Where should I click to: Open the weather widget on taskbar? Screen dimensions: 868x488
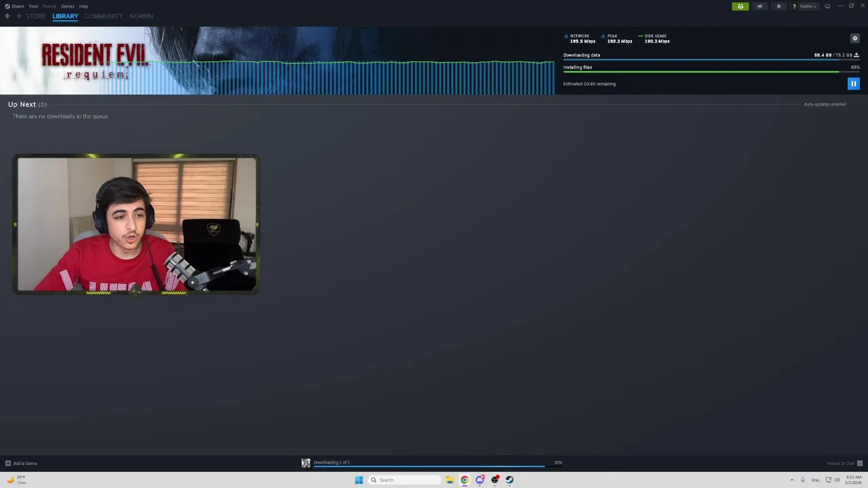click(x=16, y=480)
